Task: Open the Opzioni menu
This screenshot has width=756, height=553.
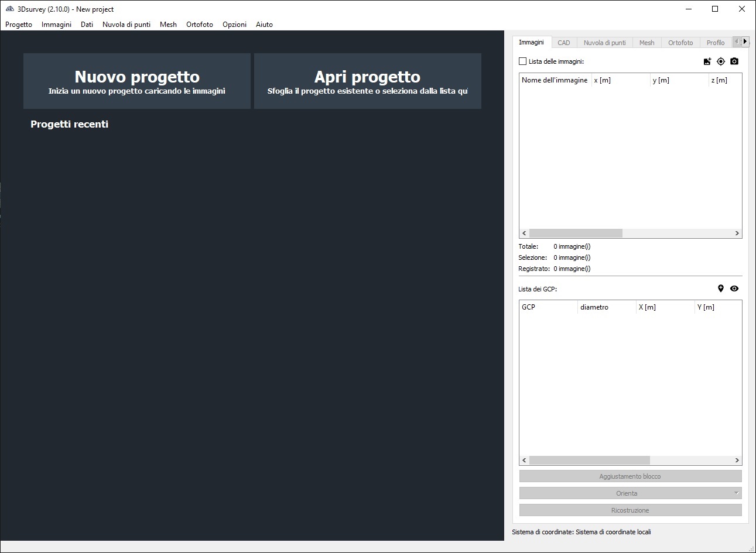Action: pos(234,25)
